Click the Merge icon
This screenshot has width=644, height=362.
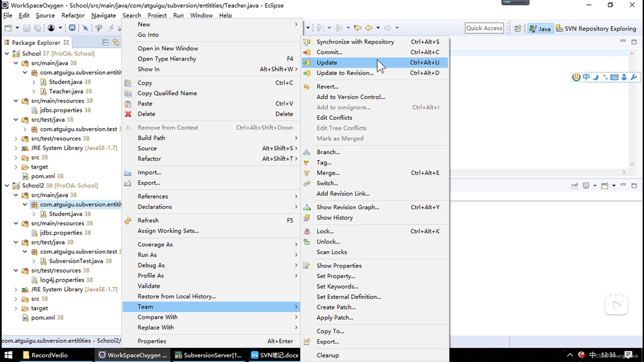pyautogui.click(x=307, y=173)
